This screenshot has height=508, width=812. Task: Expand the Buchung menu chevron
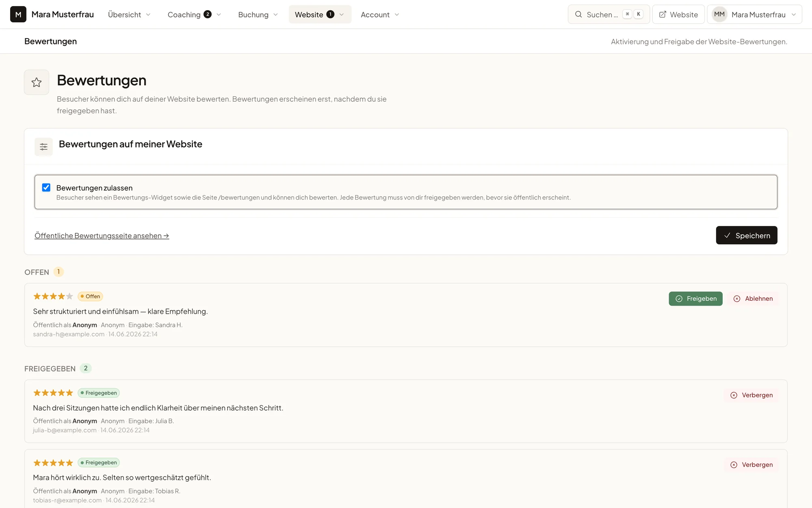click(x=276, y=15)
